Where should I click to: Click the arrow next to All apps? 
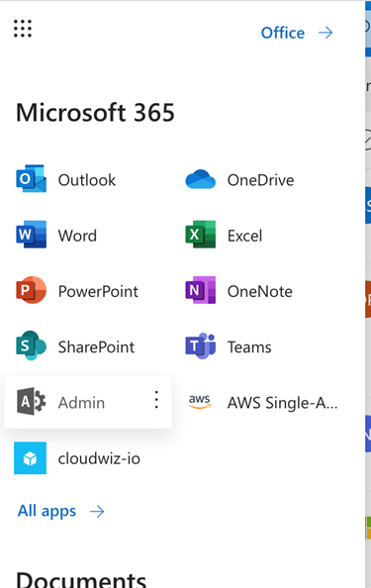tap(97, 512)
